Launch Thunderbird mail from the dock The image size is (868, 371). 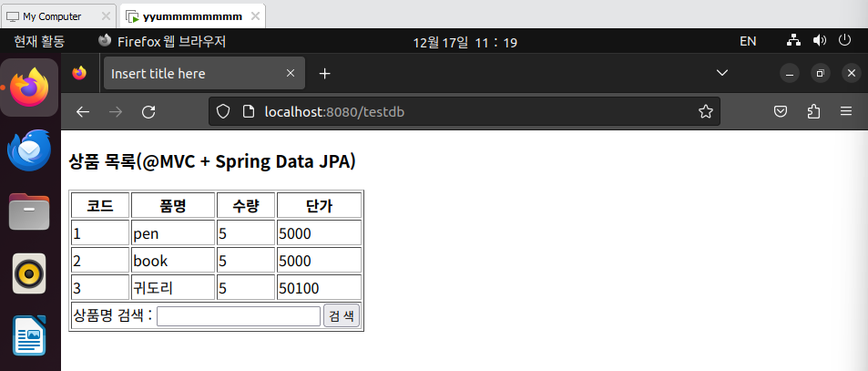[29, 149]
